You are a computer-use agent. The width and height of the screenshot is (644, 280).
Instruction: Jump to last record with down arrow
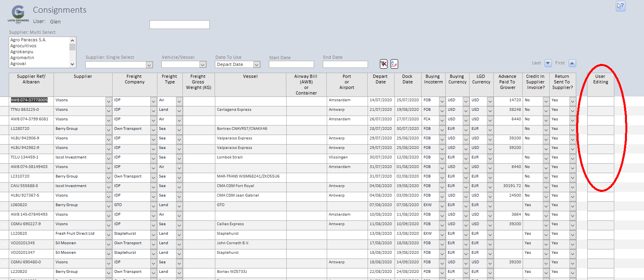(x=548, y=63)
